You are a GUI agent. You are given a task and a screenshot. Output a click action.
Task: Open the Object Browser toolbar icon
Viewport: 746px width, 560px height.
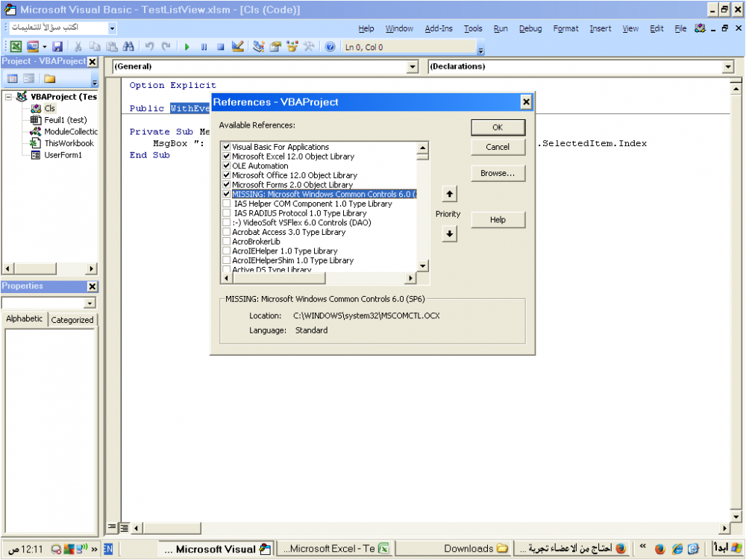tap(292, 46)
